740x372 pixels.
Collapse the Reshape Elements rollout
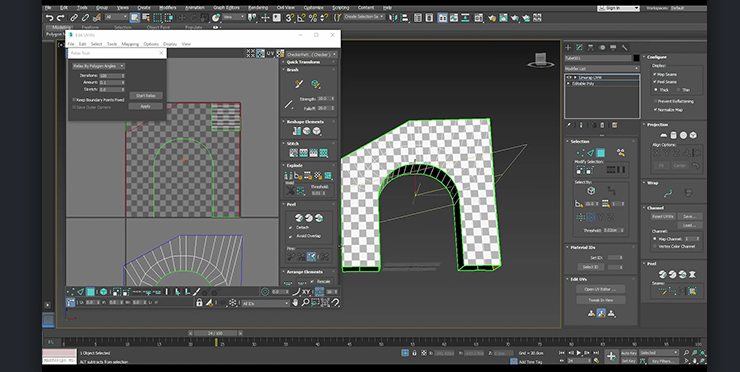click(x=304, y=122)
